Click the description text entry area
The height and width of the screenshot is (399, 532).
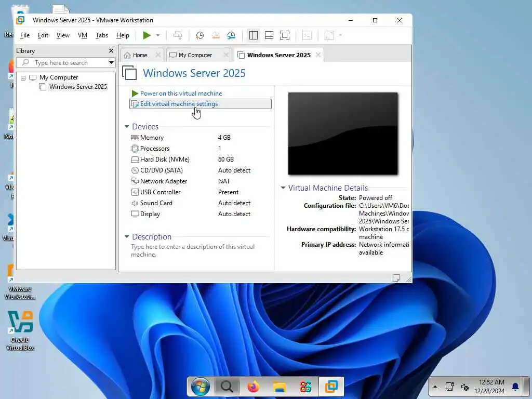click(x=193, y=251)
